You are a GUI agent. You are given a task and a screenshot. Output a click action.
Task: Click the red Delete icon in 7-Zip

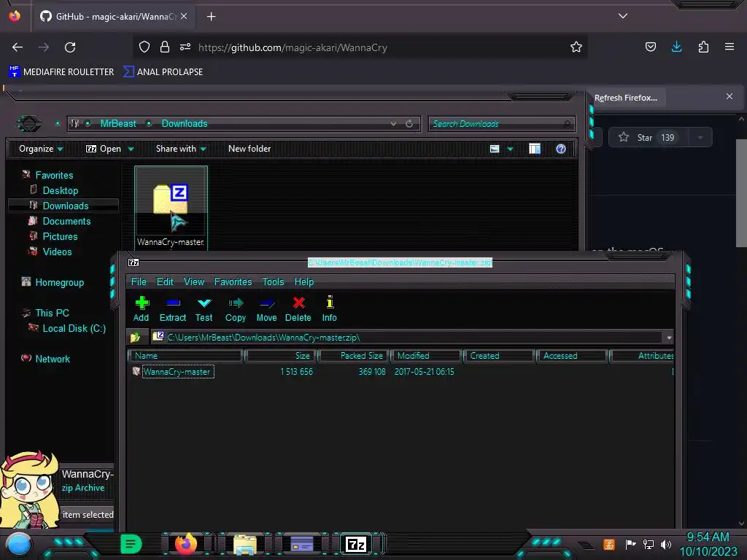pos(298,309)
